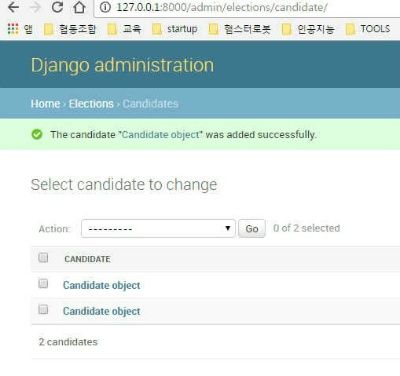The width and height of the screenshot is (400, 376).
Task: Open the startup bookmark folder
Action: coord(175,29)
